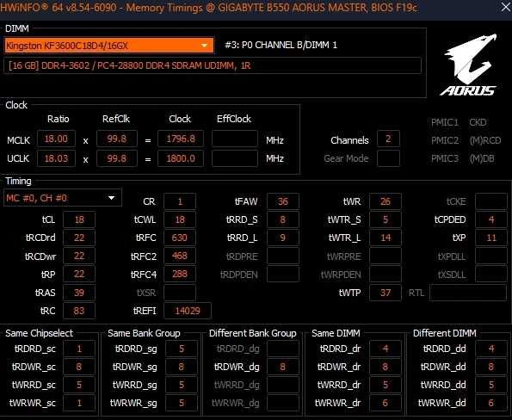Click the tRDRD_sc value field
Image resolution: width=512 pixels, height=420 pixels.
point(79,349)
